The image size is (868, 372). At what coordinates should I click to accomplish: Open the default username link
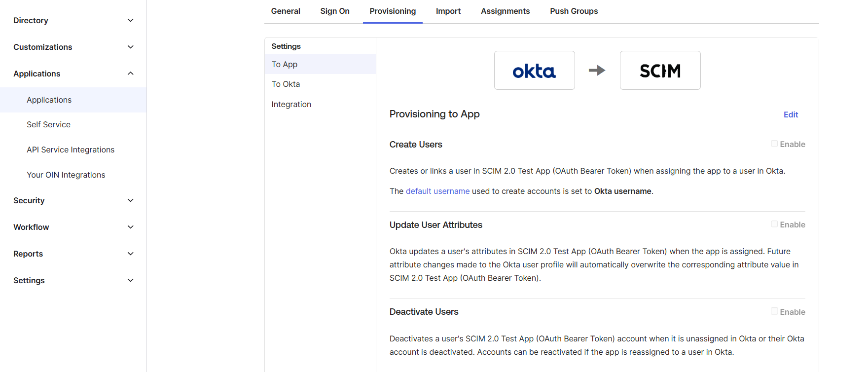tap(437, 191)
